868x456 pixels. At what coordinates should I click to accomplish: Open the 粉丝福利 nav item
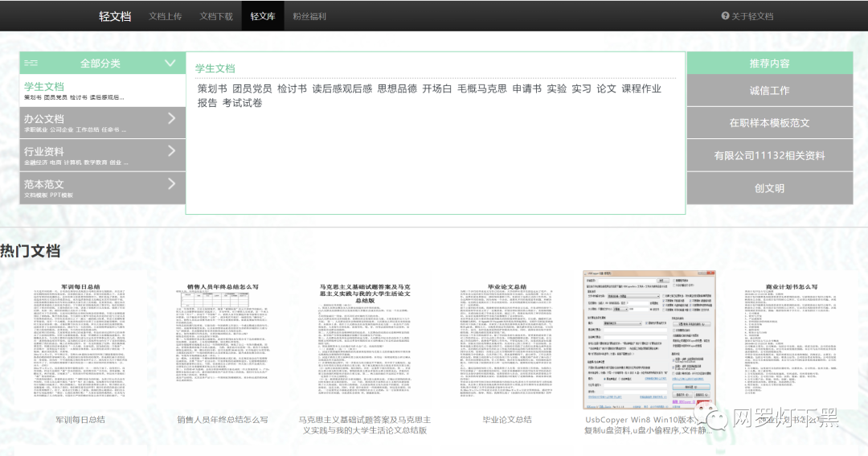click(x=309, y=16)
